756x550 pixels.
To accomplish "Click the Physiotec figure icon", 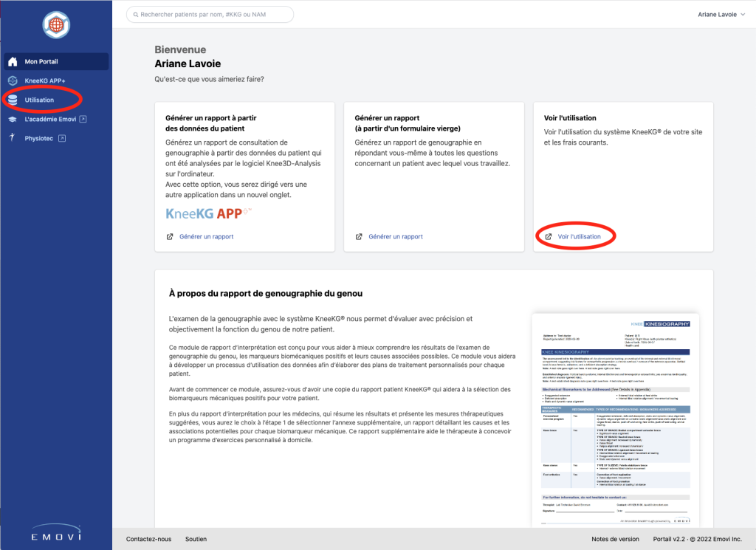I will click(12, 138).
